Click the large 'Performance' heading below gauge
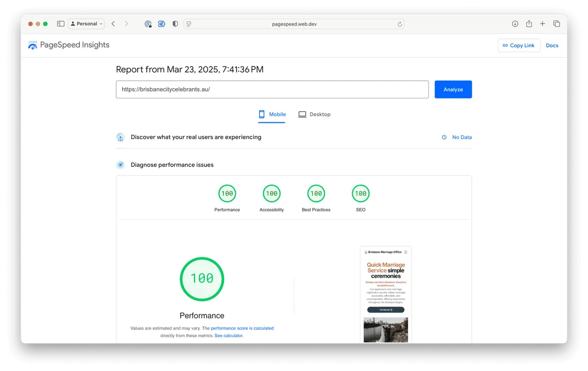The image size is (588, 371). coord(202,316)
